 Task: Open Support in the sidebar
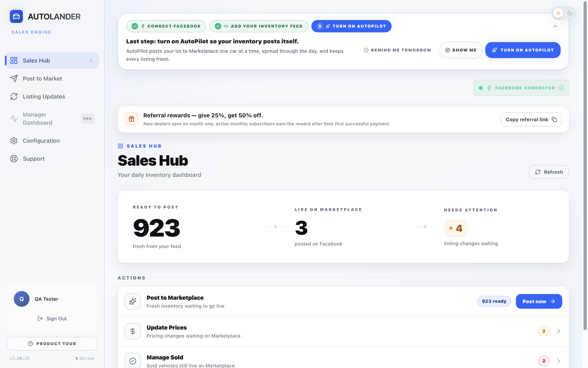click(x=52, y=159)
